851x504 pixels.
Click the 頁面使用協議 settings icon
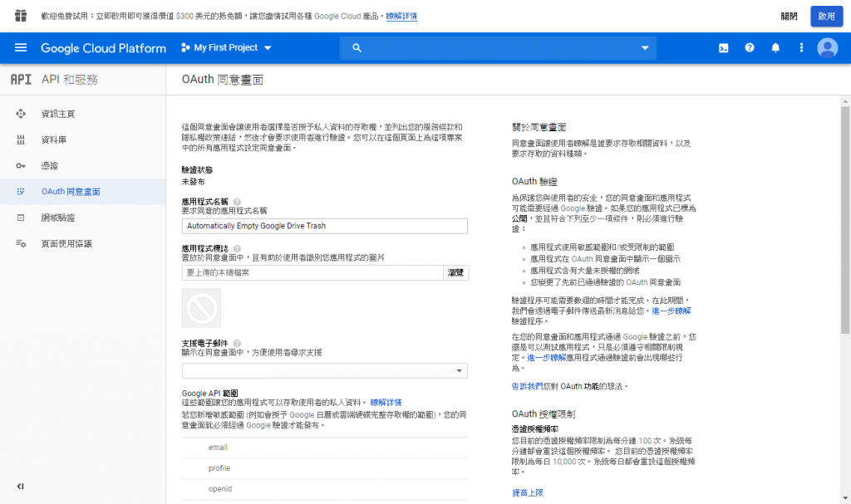(x=21, y=243)
